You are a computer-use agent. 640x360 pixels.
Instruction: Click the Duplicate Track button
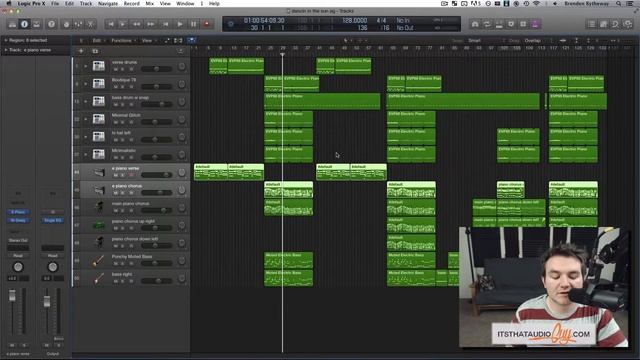point(95,51)
